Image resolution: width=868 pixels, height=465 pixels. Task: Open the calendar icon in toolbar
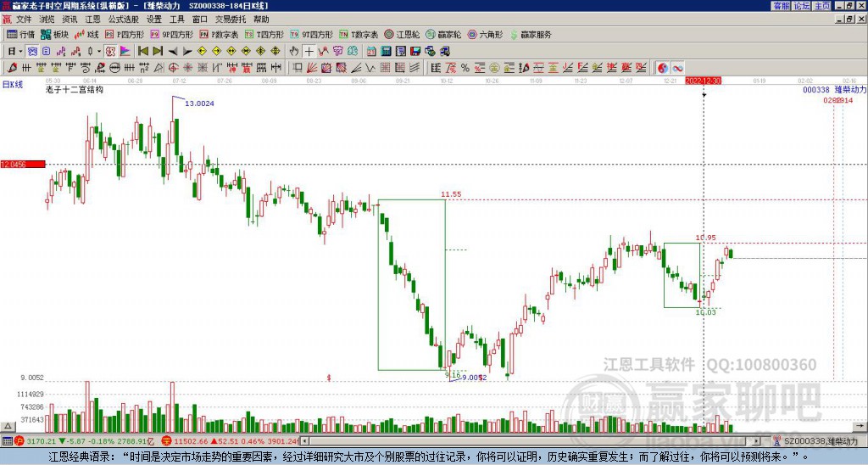point(371,52)
